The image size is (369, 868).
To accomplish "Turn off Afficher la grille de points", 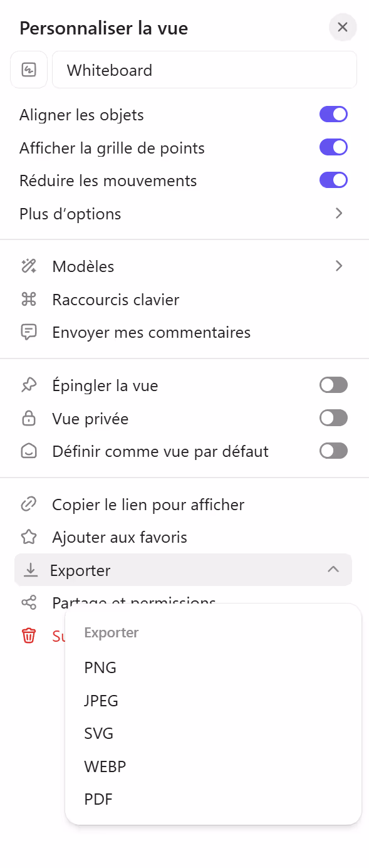I will 333,147.
